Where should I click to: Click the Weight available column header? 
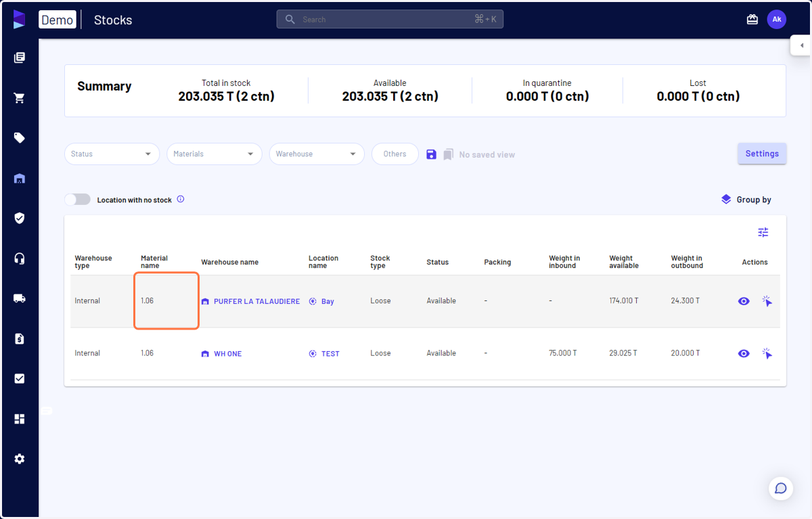coord(624,262)
